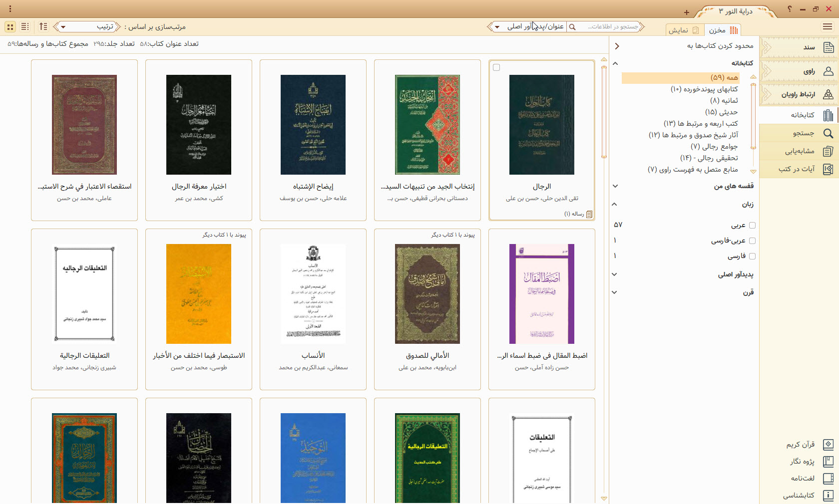Select کتابهای پیوندخورده (۱۰) category
Image resolution: width=839 pixels, height=504 pixels.
tap(704, 89)
